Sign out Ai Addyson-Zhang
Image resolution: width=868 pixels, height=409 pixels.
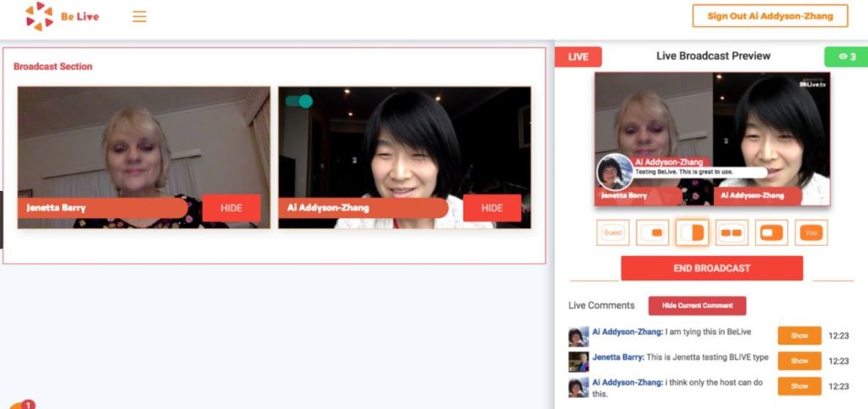pos(770,16)
